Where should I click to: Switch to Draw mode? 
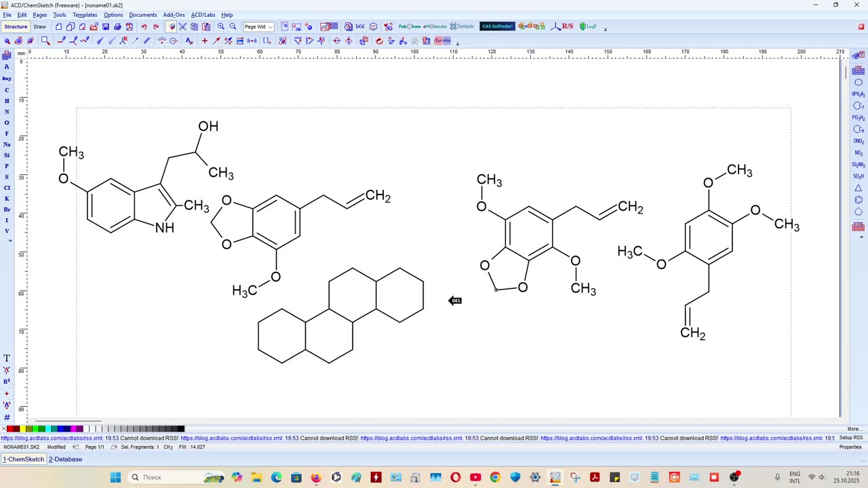(40, 27)
